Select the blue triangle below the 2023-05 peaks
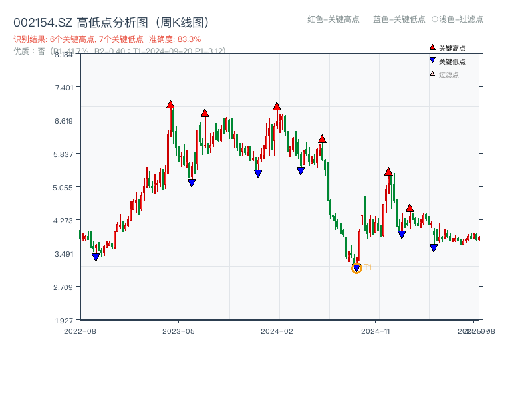The width and height of the screenshot is (532, 399). [192, 182]
